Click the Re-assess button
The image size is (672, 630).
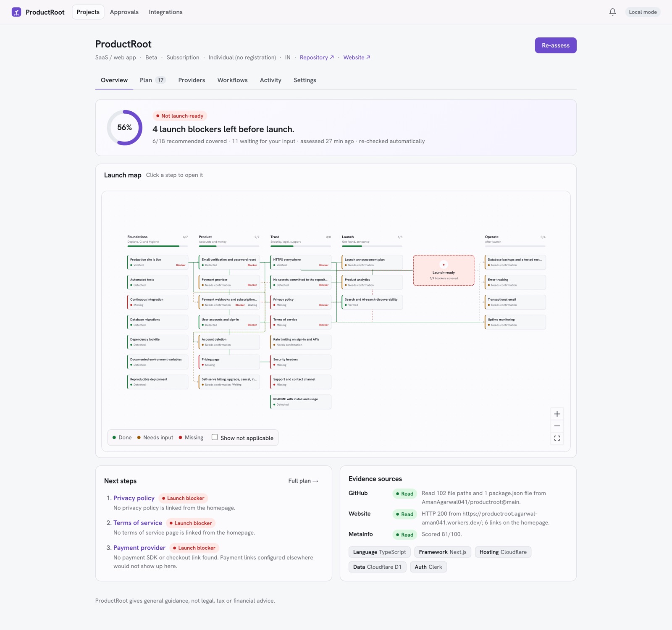click(x=555, y=45)
